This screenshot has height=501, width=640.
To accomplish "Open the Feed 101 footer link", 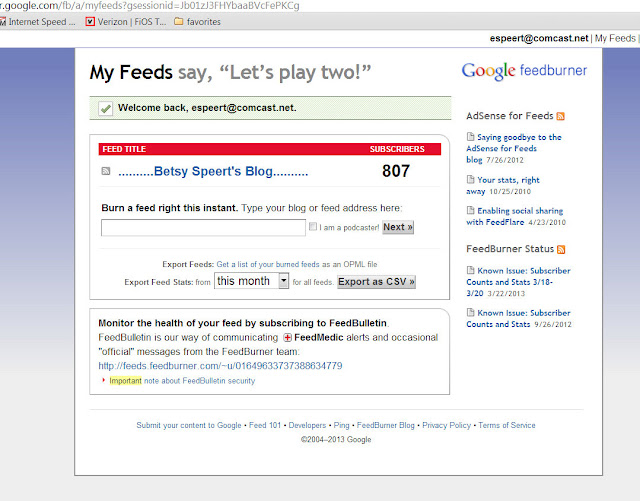I will coord(265,425).
